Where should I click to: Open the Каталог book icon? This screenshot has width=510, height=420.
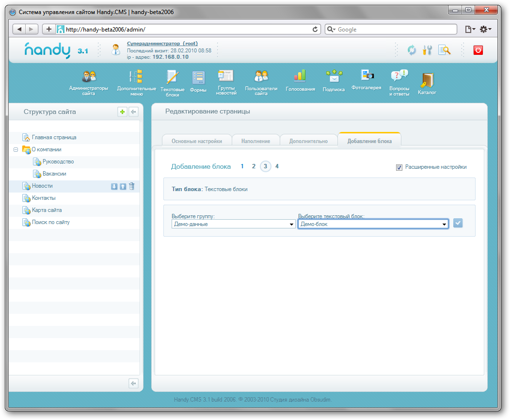point(427,80)
